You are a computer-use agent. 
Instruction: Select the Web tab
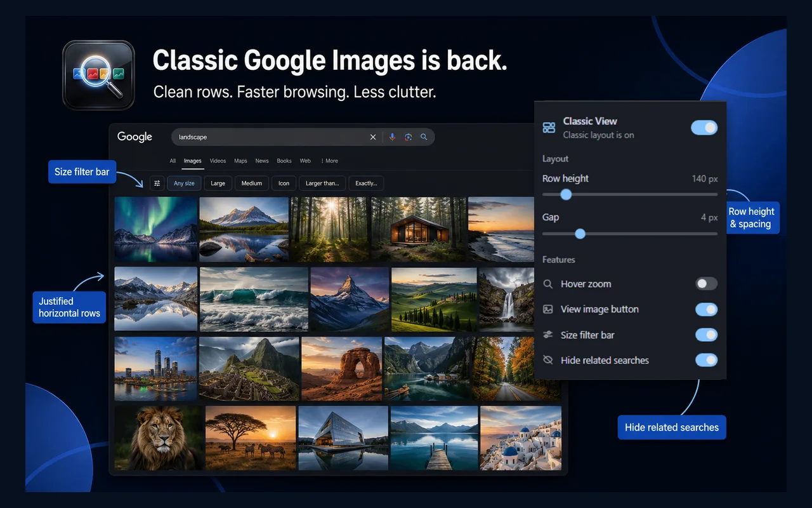[305, 161]
